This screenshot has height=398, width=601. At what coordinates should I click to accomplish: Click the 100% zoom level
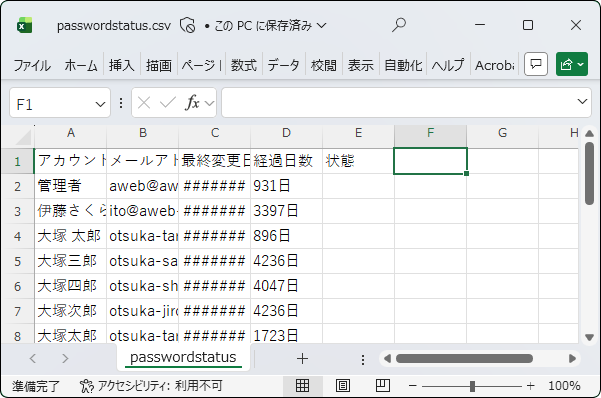(x=564, y=386)
